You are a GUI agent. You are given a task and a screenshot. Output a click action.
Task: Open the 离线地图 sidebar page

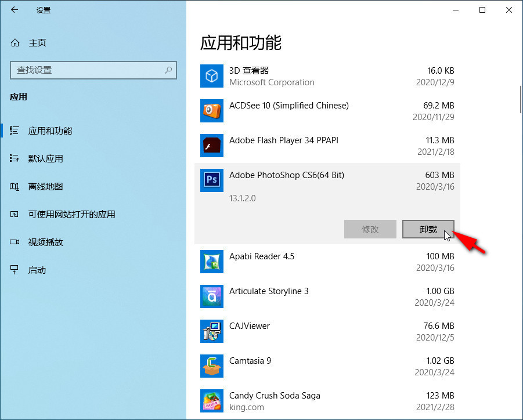point(46,187)
